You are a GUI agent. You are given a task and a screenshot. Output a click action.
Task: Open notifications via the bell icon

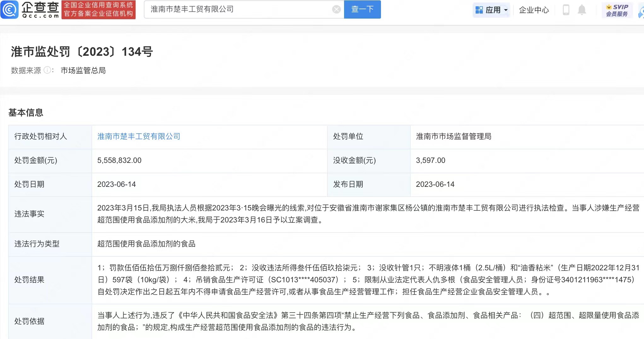pyautogui.click(x=582, y=10)
